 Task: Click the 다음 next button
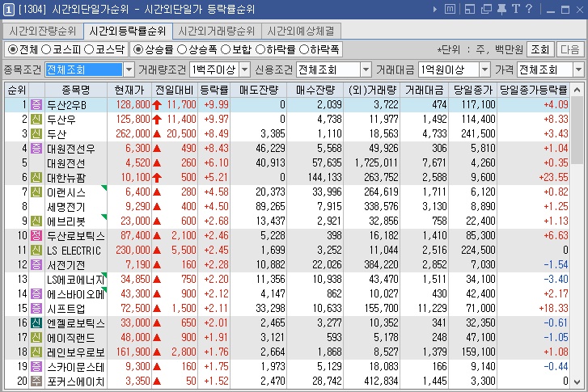pos(570,49)
